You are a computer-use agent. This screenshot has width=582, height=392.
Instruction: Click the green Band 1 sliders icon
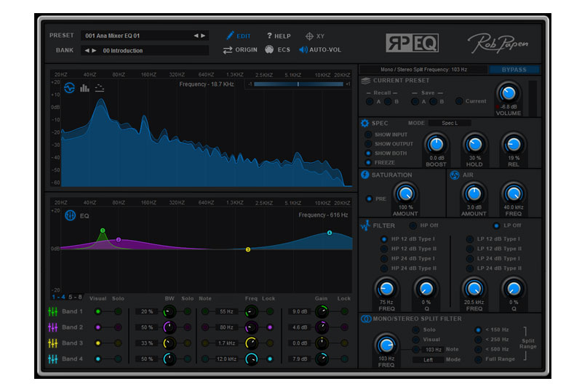coord(53,311)
